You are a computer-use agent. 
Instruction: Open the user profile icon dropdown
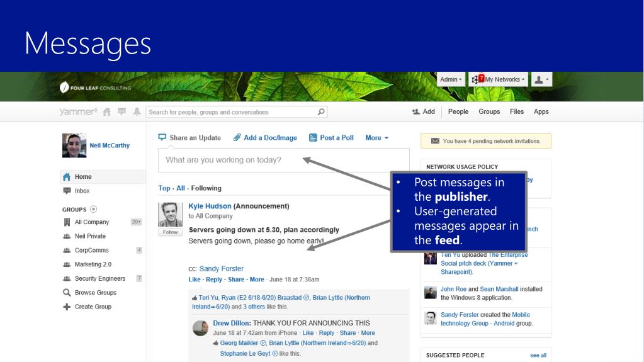click(x=541, y=80)
